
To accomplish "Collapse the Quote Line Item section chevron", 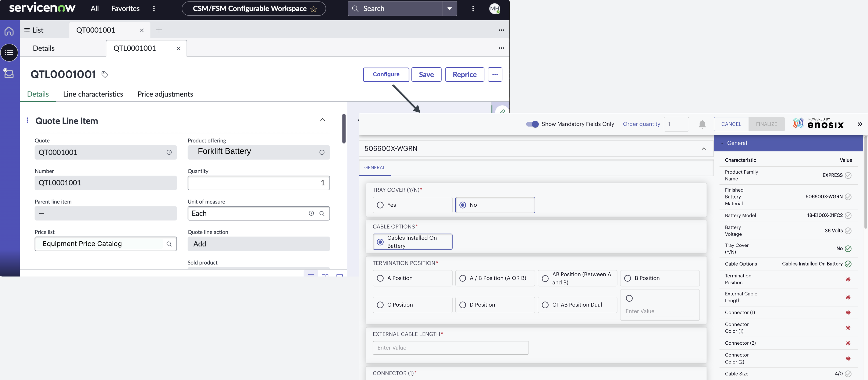I will click(323, 120).
